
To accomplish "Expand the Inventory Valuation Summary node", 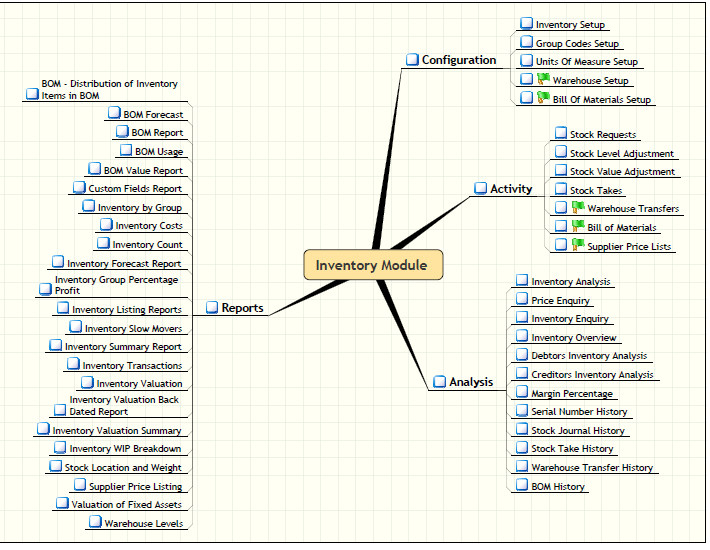I will tap(43, 430).
